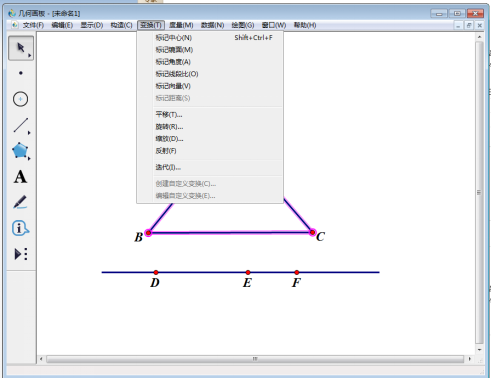Open the 显示(D) menu
Image resolution: width=492 pixels, height=378 pixels.
click(x=92, y=25)
